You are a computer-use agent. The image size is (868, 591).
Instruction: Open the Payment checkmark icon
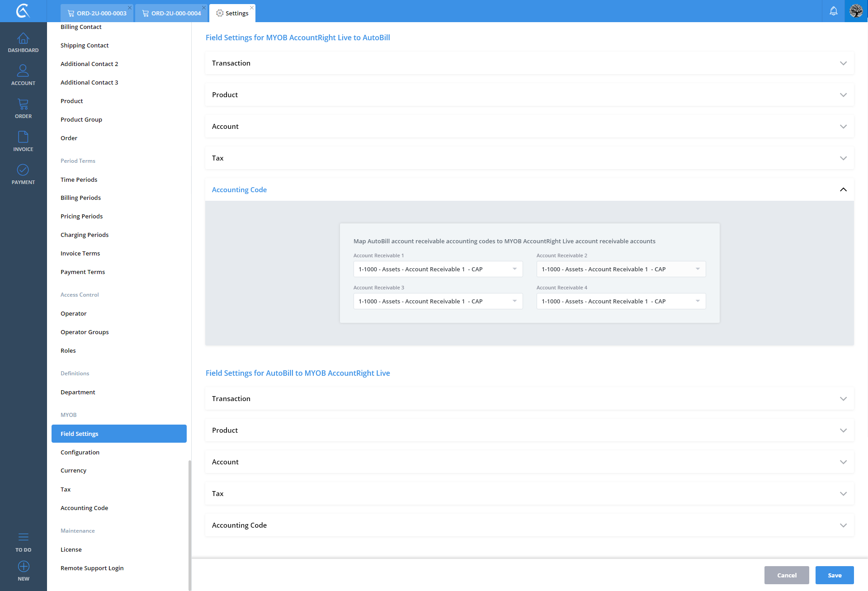coord(23,170)
